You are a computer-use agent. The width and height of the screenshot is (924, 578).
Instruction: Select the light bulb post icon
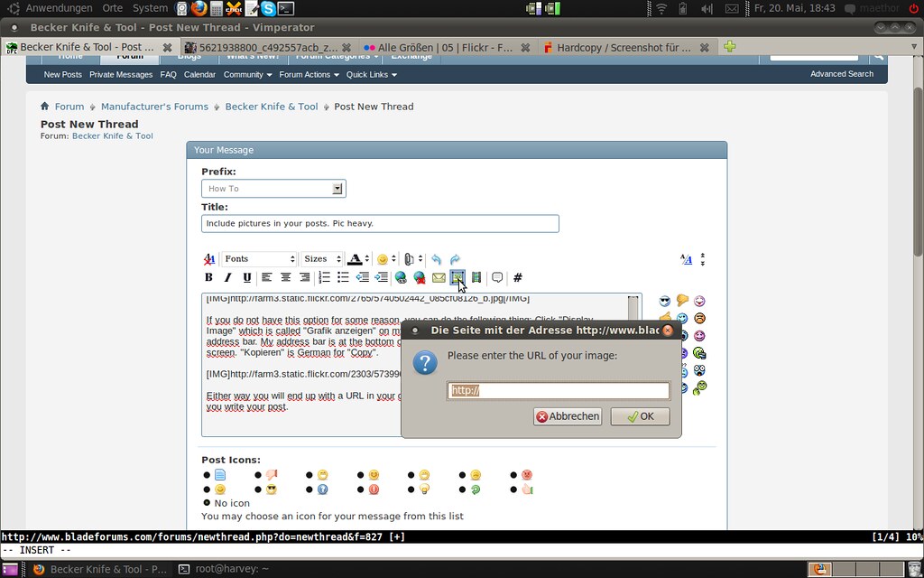[424, 489]
